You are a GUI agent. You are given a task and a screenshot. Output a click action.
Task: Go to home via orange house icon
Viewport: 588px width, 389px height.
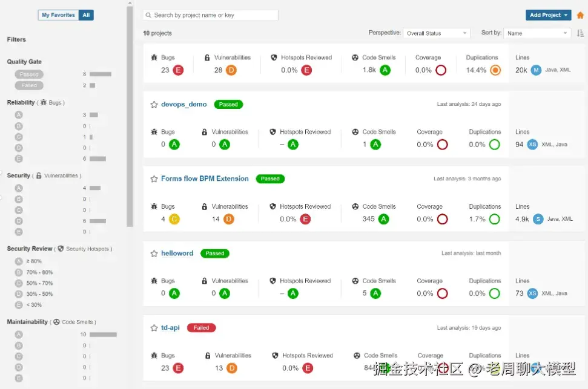coord(580,15)
